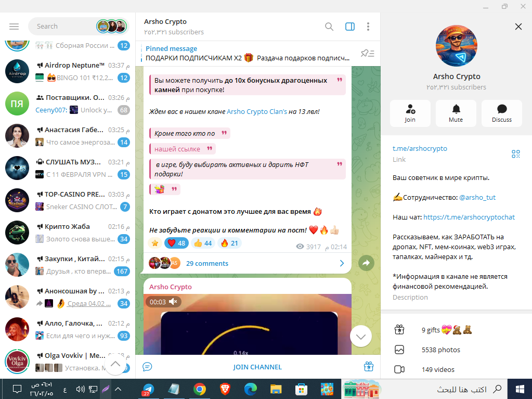Close the channel info panel
Screen dimensions: 532x399
[x=518, y=27]
